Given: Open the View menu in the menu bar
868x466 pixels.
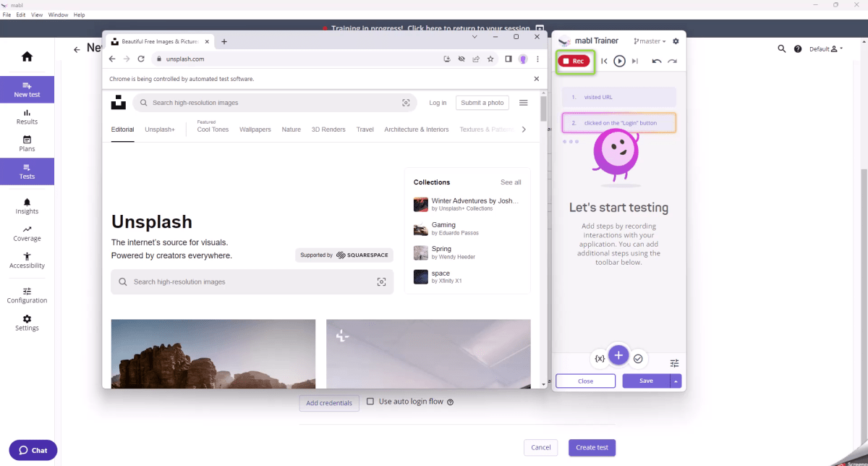Looking at the screenshot, I should coord(36,14).
